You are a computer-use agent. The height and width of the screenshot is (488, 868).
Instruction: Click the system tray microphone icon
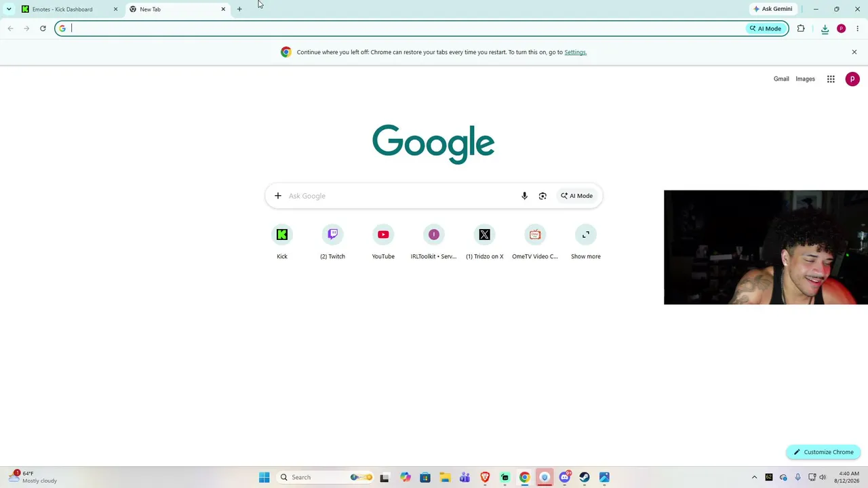798,477
